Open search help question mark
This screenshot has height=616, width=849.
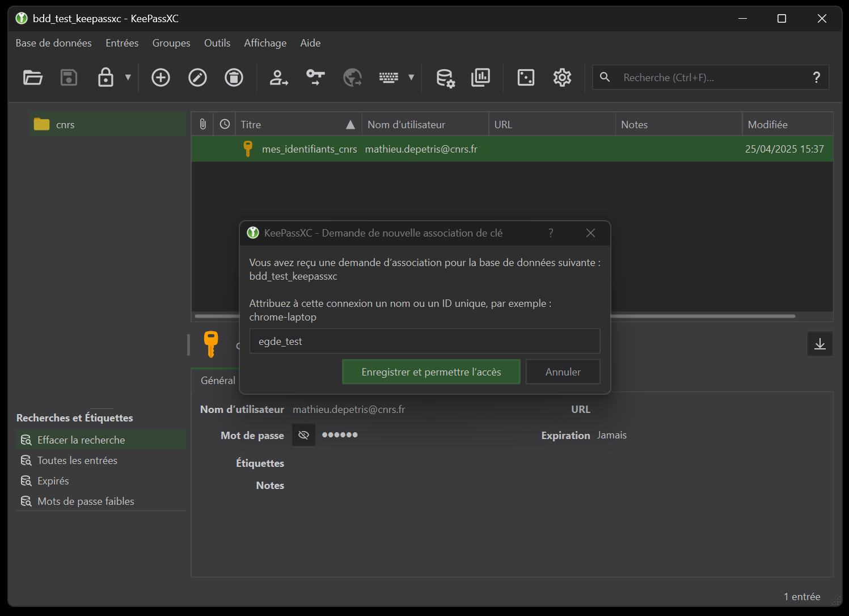(817, 77)
